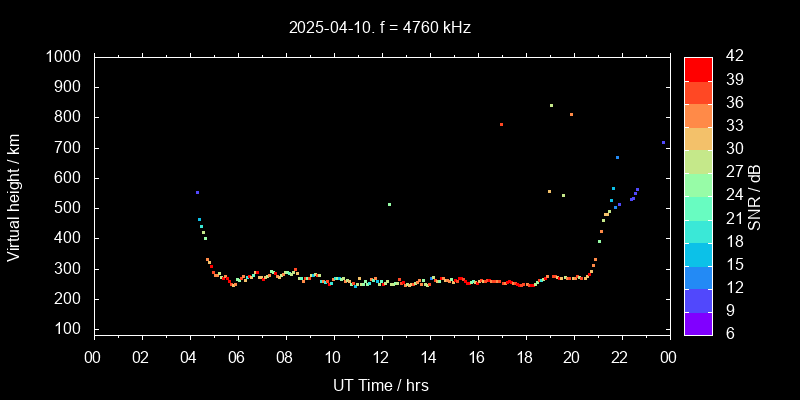Click the '42' label atop the colorbar
This screenshot has width=800, height=400.
tap(731, 58)
